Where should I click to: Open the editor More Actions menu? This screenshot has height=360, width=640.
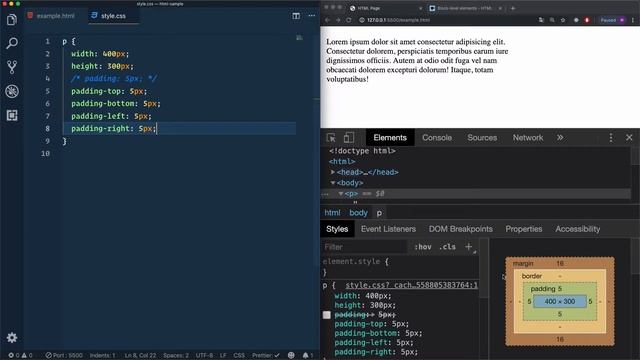[312, 16]
